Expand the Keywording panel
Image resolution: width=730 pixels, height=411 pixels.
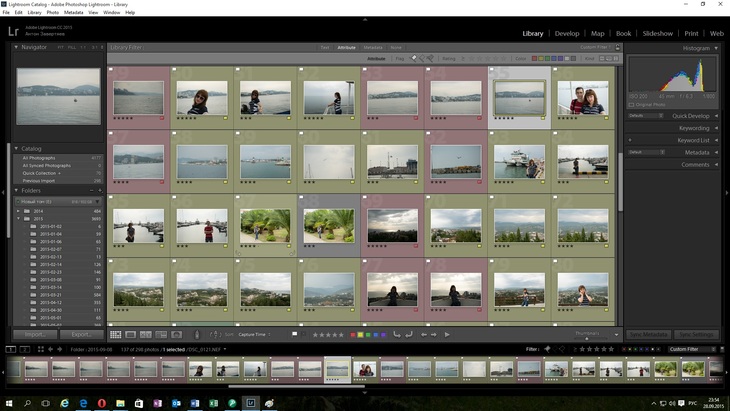point(716,128)
